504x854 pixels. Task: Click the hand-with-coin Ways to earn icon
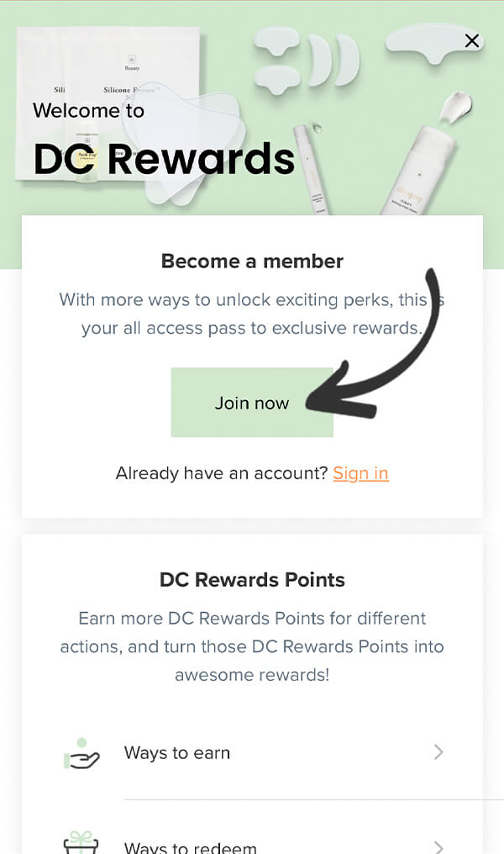(x=81, y=753)
